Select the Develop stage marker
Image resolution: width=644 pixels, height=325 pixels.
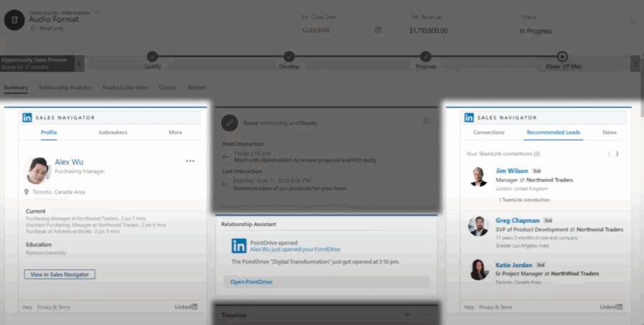289,56
